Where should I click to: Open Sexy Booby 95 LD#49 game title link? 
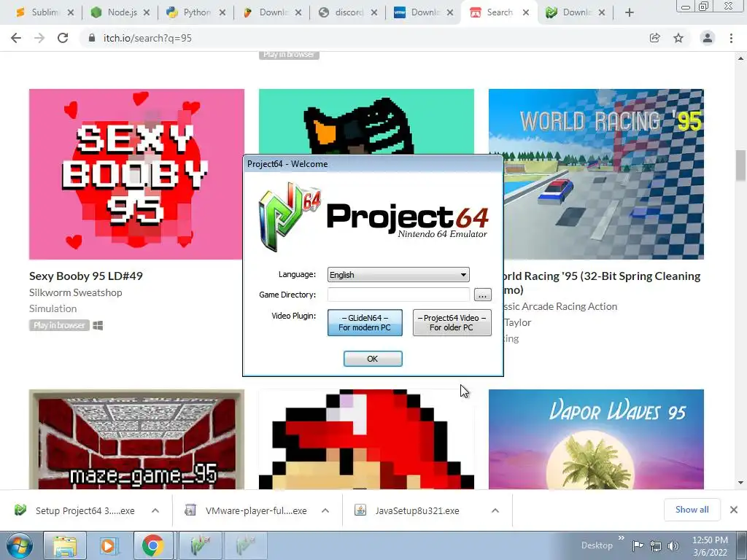click(x=86, y=276)
